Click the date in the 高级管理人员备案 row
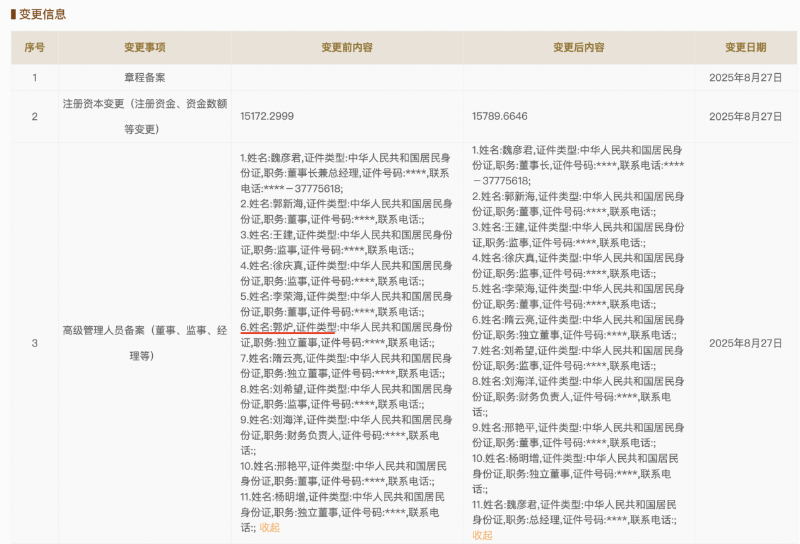 [x=745, y=343]
